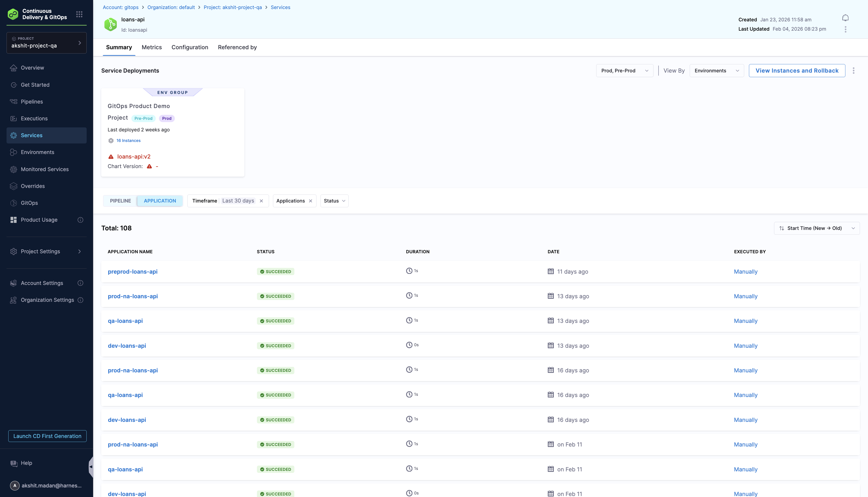This screenshot has width=868, height=497.
Task: Select the APPLICATION toggle option
Action: coord(160,201)
